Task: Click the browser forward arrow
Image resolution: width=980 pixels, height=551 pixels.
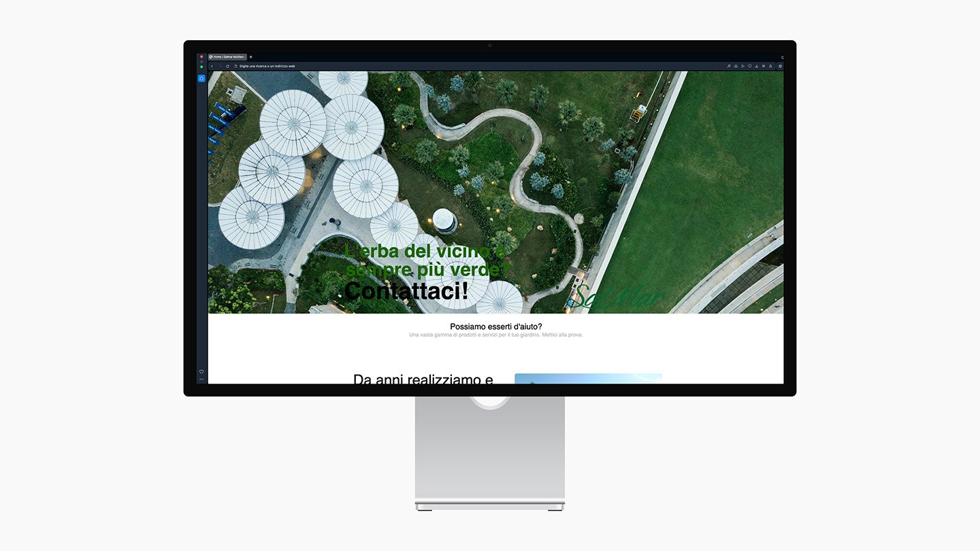Action: coord(219,66)
